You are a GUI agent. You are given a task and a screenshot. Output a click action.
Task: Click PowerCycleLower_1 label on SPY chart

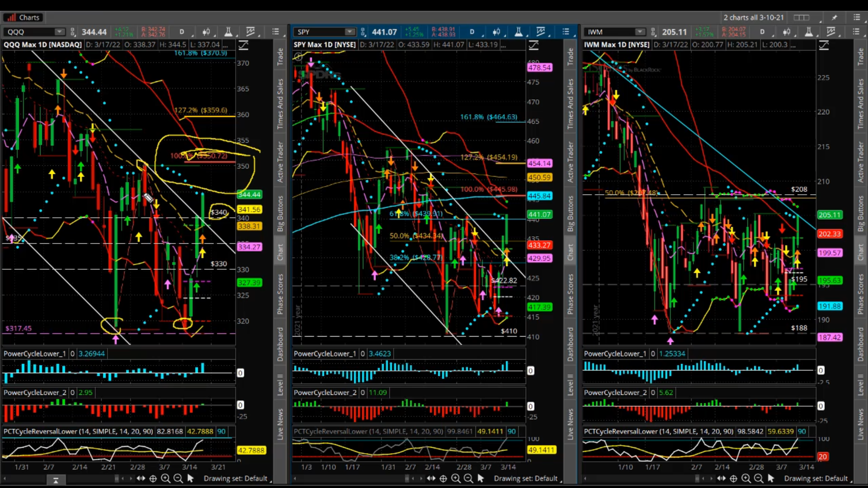tap(325, 354)
